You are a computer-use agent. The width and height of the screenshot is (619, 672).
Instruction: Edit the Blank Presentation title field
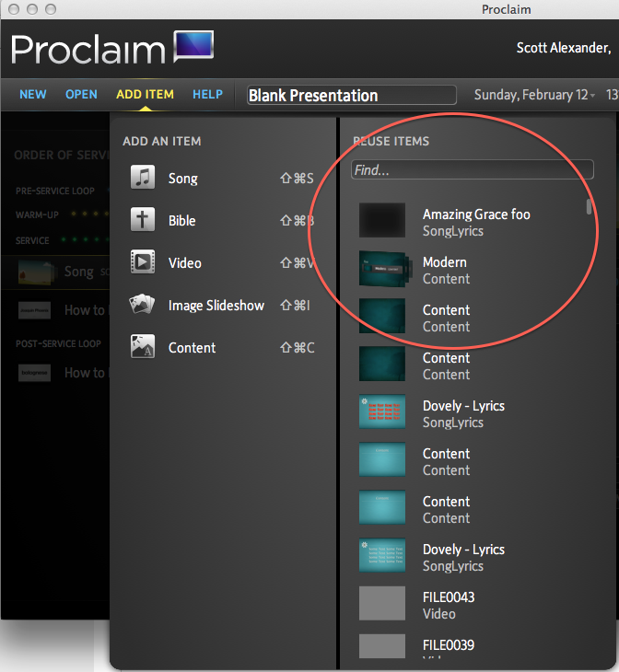[352, 95]
